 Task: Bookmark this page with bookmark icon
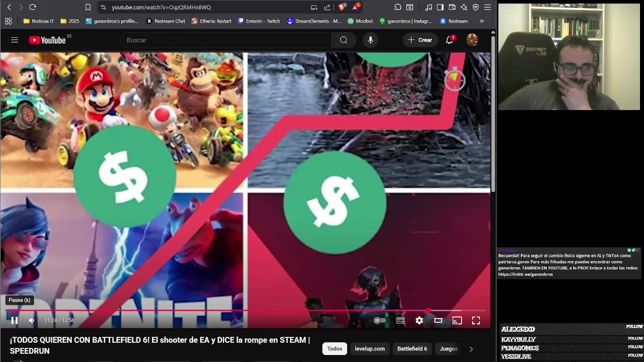pyautogui.click(x=88, y=7)
